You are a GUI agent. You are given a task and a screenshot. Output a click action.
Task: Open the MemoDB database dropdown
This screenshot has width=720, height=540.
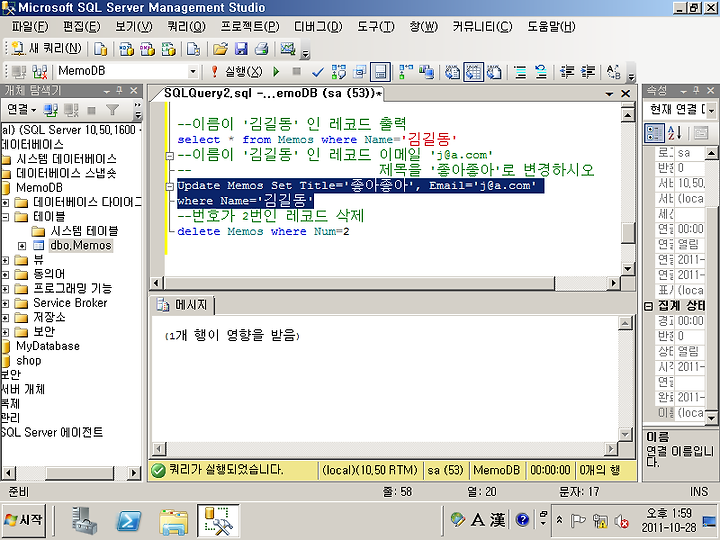(193, 72)
